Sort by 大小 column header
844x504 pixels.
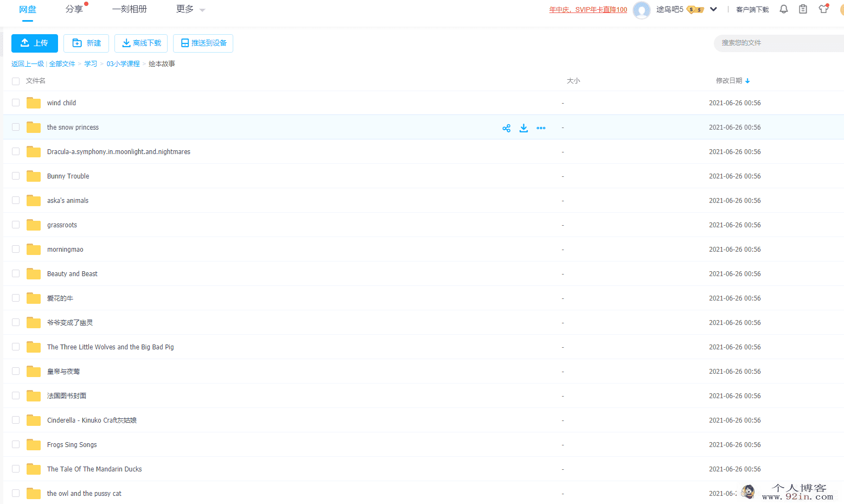(573, 81)
